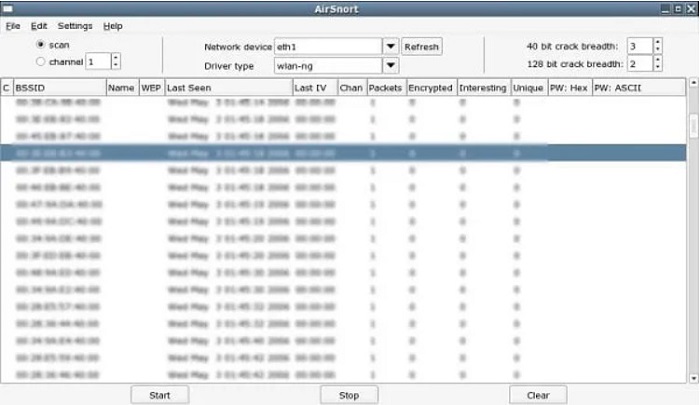
Task: Sort by the Encrypted column header
Action: 431,88
